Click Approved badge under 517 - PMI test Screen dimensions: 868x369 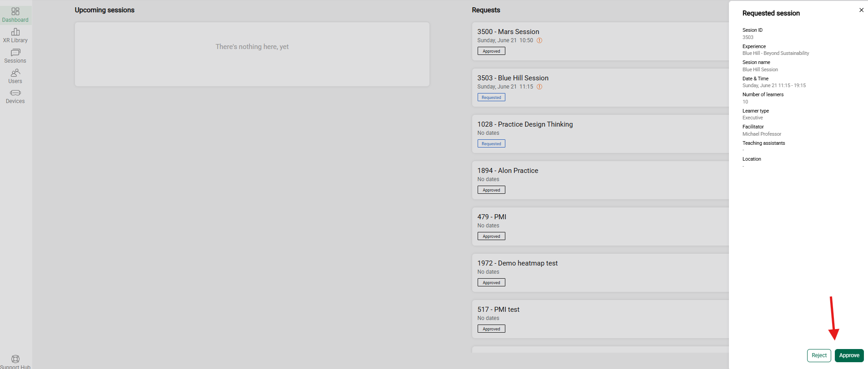pos(491,329)
